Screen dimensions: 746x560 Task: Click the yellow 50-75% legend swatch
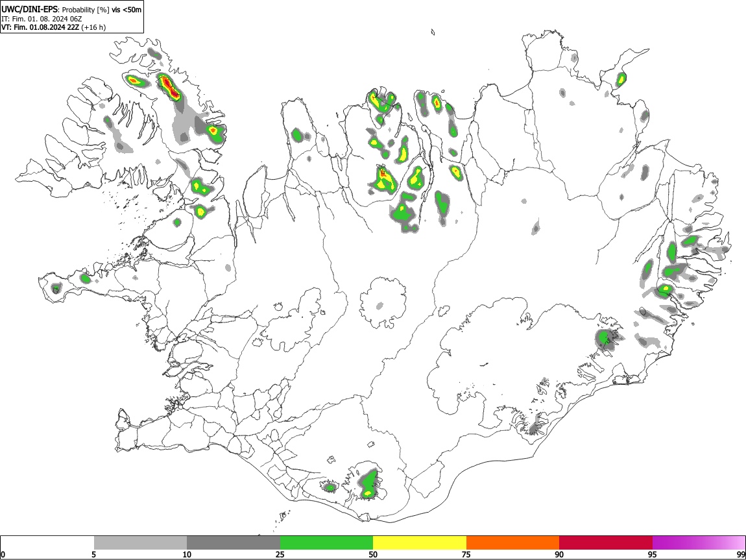coord(420,542)
